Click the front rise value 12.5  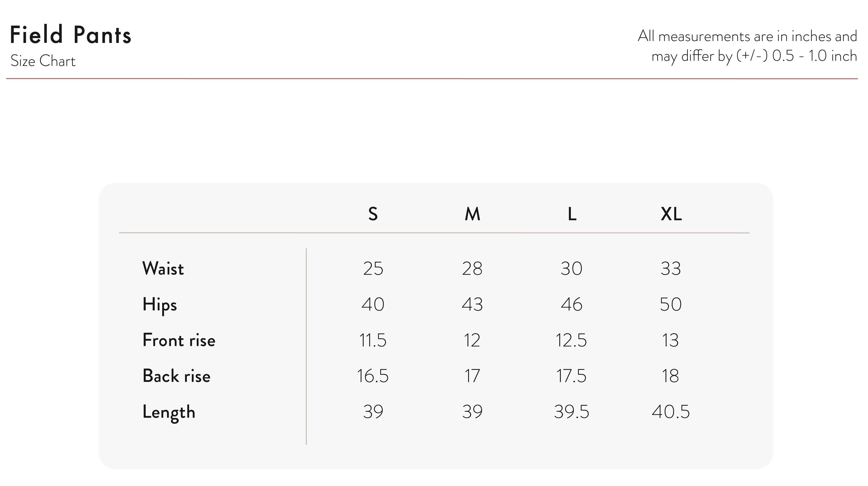(571, 340)
